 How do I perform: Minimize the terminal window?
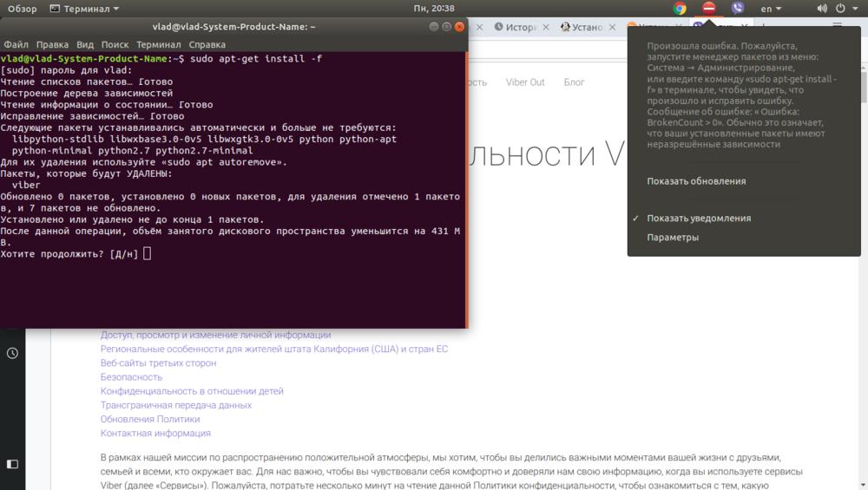[x=433, y=27]
